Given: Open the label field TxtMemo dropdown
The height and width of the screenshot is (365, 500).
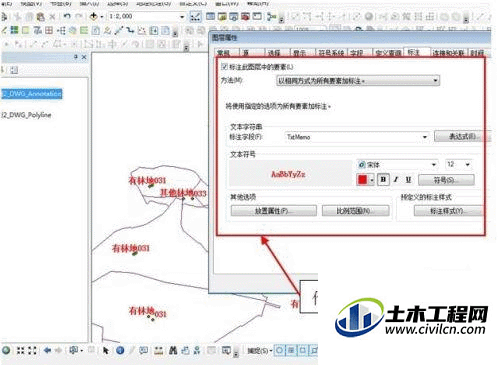Looking at the screenshot, I should tap(425, 137).
